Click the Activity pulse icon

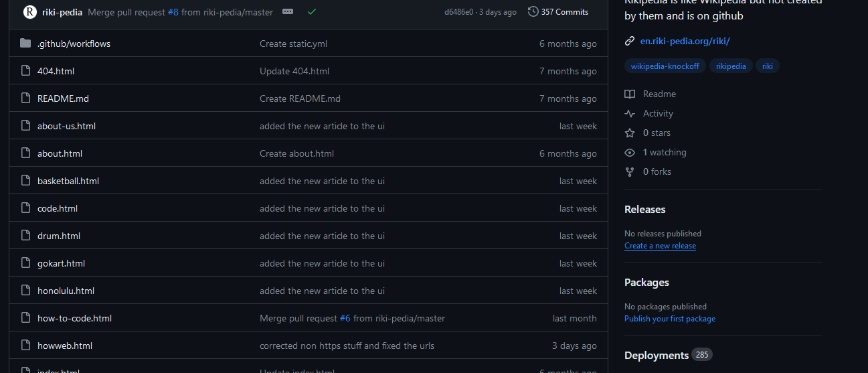[x=630, y=114]
